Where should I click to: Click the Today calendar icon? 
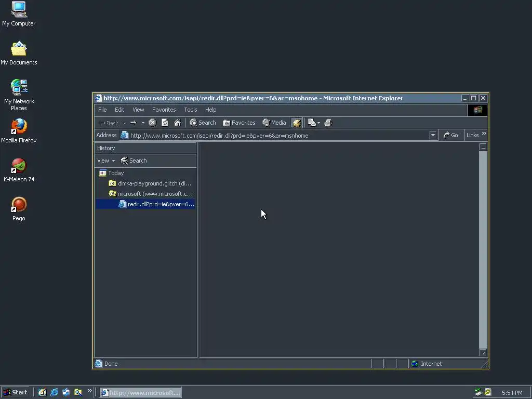[103, 173]
